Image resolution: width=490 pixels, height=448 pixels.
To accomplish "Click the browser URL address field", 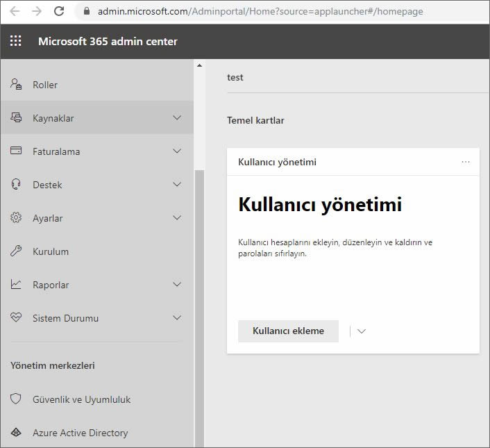I will click(x=260, y=11).
